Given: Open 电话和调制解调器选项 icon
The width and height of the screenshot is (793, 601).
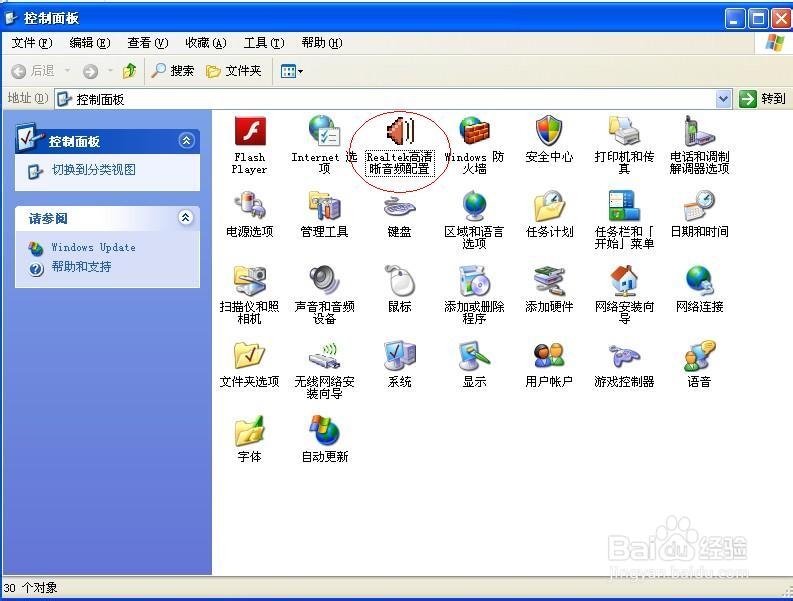Looking at the screenshot, I should click(x=699, y=131).
